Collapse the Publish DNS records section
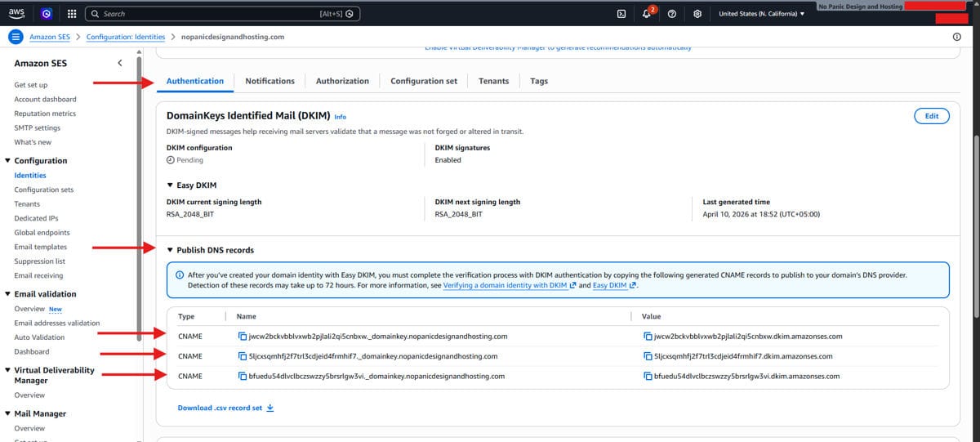Image resolution: width=980 pixels, height=442 pixels. [170, 250]
